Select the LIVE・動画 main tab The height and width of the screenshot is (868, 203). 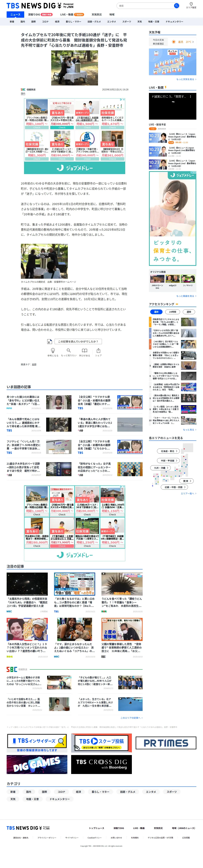pyautogui.click(x=72, y=15)
